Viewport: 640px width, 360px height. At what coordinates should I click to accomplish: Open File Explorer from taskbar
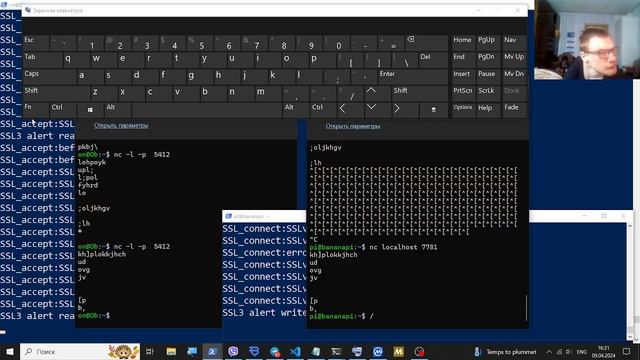point(171,351)
